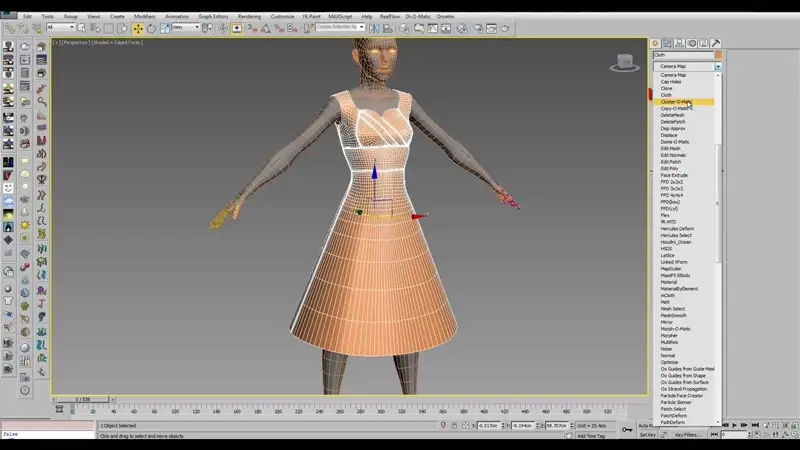Collapse the modifier list dropdown arrow

click(718, 66)
